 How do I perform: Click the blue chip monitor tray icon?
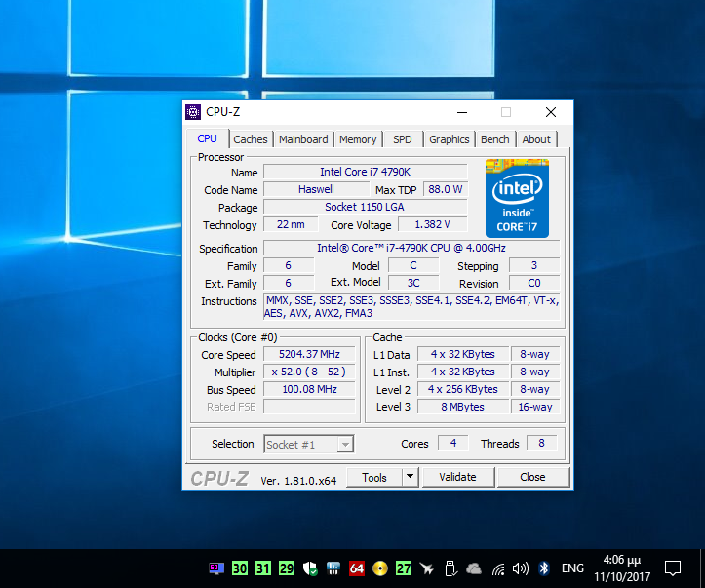[x=333, y=568]
